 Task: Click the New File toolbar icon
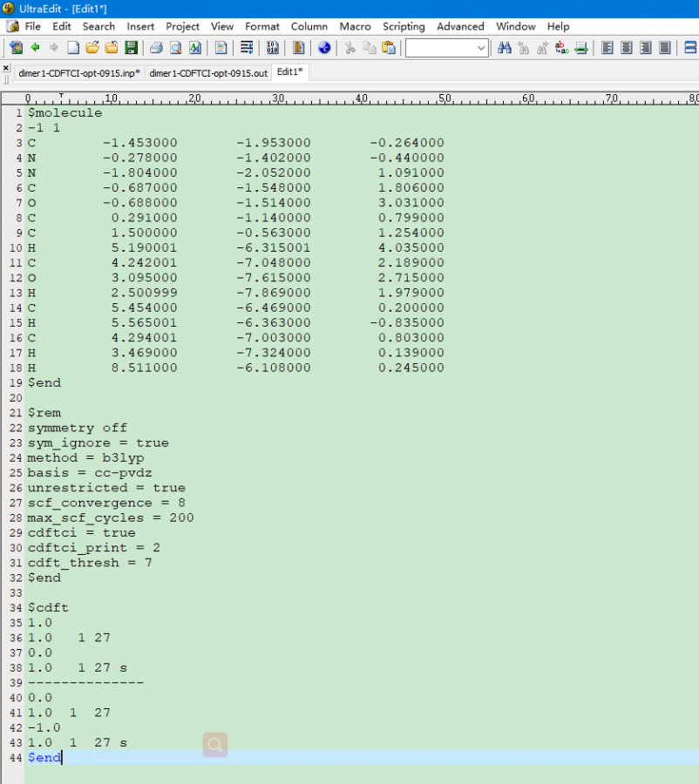(73, 48)
